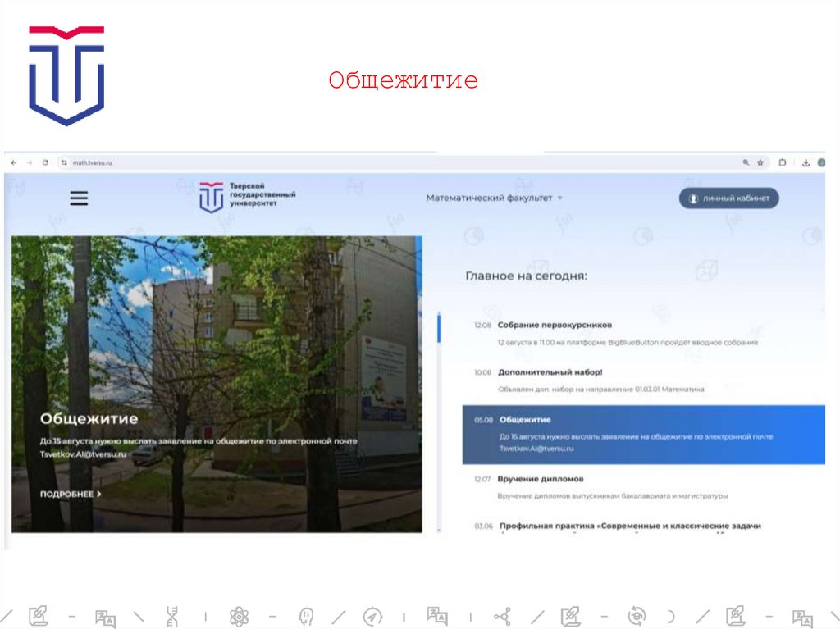
Task: Click the Tsvetkov.AI@tversu.ru email in blue item
Action: click(536, 448)
